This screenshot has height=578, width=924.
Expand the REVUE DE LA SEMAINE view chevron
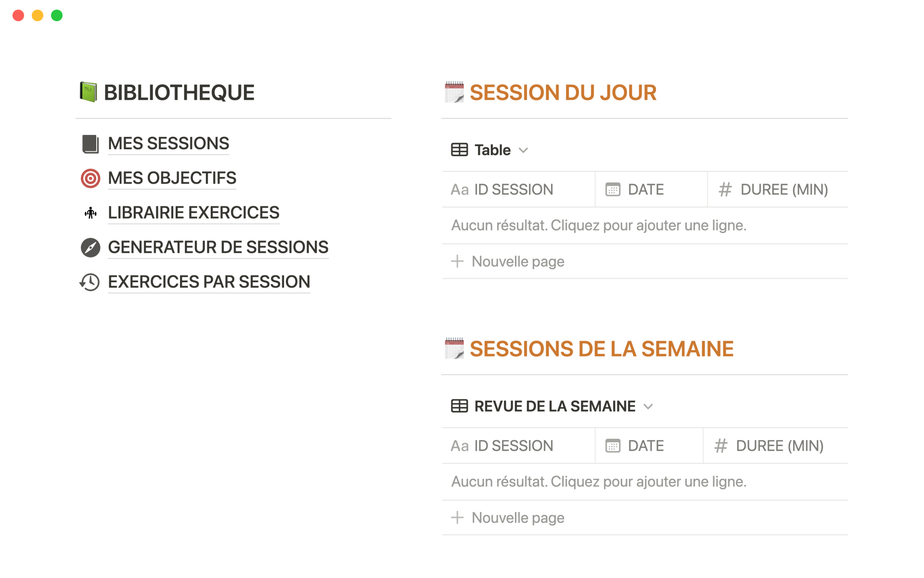tap(648, 407)
